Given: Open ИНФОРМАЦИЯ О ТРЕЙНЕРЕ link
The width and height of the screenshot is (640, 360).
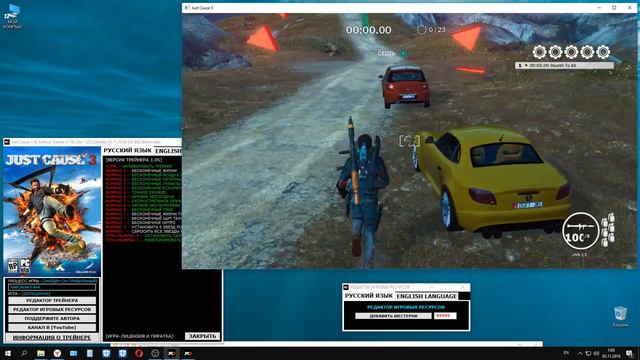Looking at the screenshot, I should [52, 338].
